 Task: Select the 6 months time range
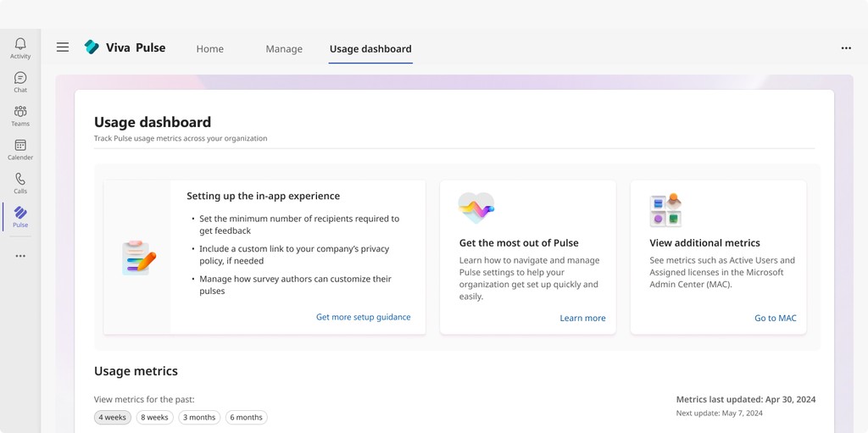click(247, 418)
